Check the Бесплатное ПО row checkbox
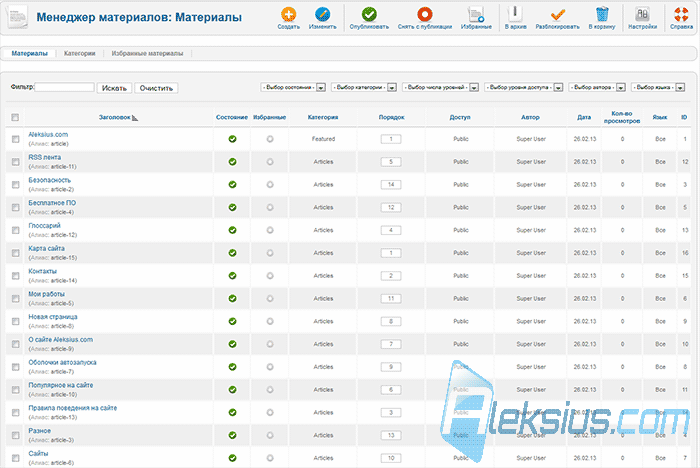The width and height of the screenshot is (700, 468). [16, 207]
